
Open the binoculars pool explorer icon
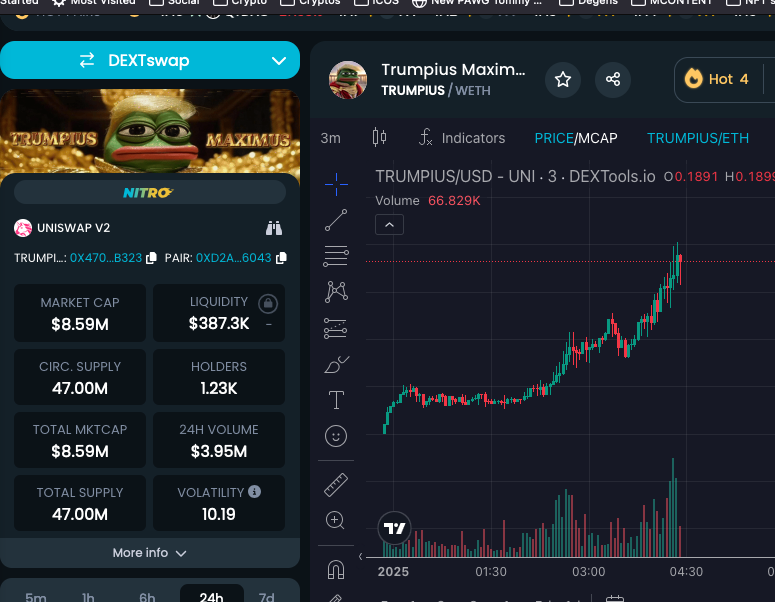[274, 228]
